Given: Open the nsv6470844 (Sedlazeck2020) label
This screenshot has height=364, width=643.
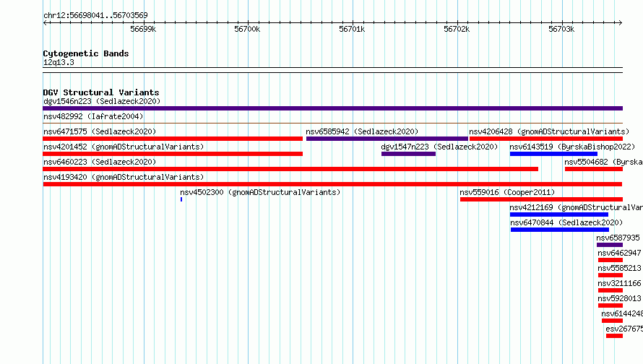Looking at the screenshot, I should pyautogui.click(x=566, y=222).
